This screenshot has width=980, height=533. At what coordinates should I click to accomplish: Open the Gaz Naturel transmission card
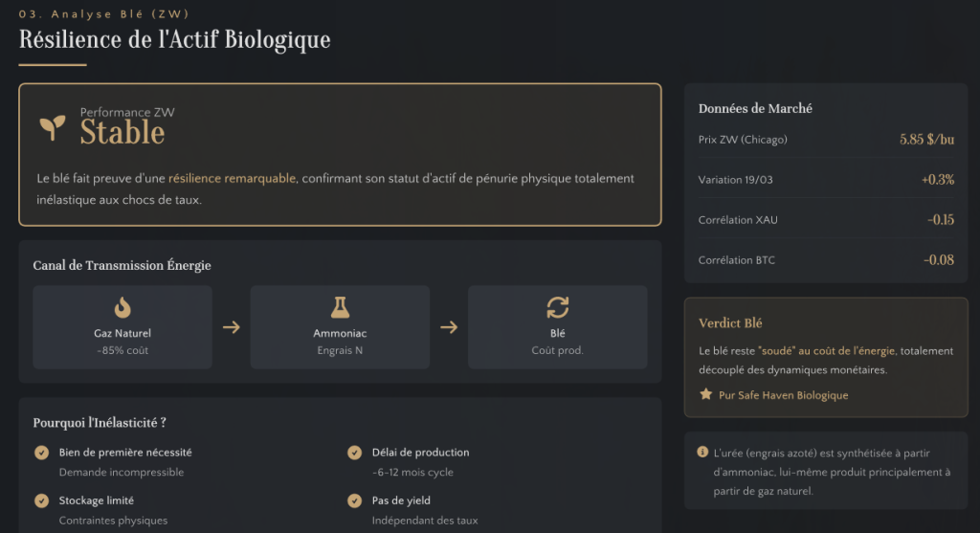122,327
